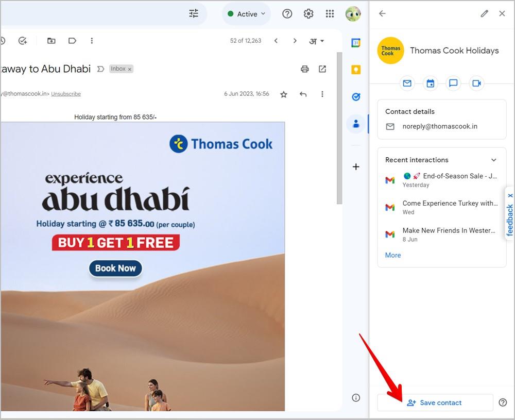Click the info icon at bottom

[x=356, y=398]
